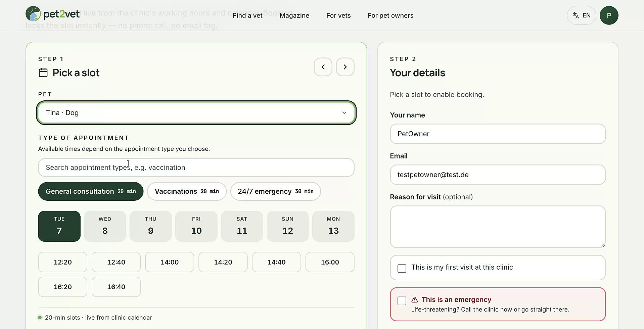
Task: Click the Your name field
Action: point(498,134)
